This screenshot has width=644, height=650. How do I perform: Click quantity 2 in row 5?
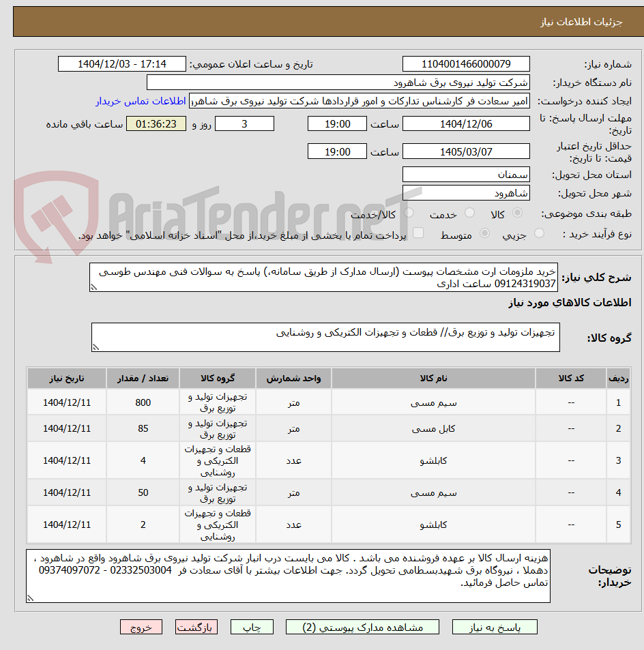click(143, 525)
